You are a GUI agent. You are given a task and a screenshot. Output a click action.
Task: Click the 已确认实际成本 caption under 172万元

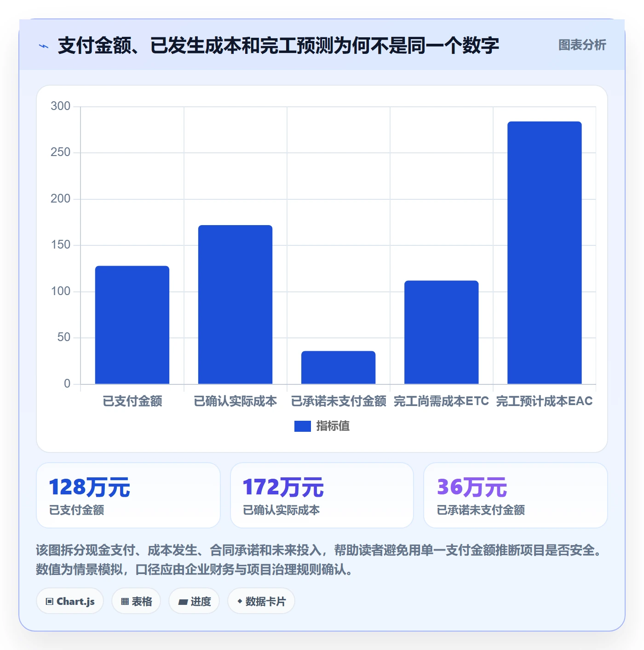coord(281,510)
